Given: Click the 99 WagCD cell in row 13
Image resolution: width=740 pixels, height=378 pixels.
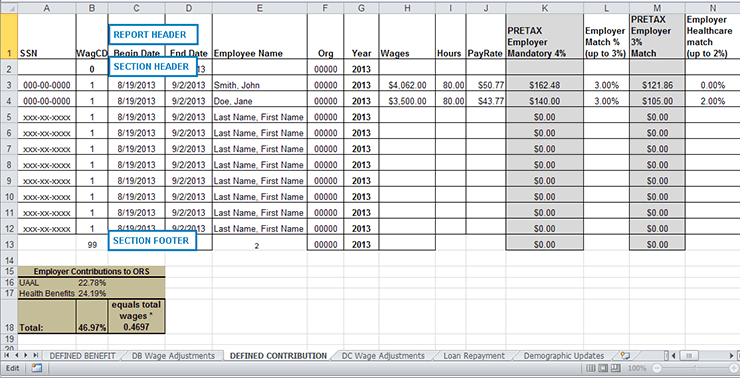Looking at the screenshot, I should [92, 244].
